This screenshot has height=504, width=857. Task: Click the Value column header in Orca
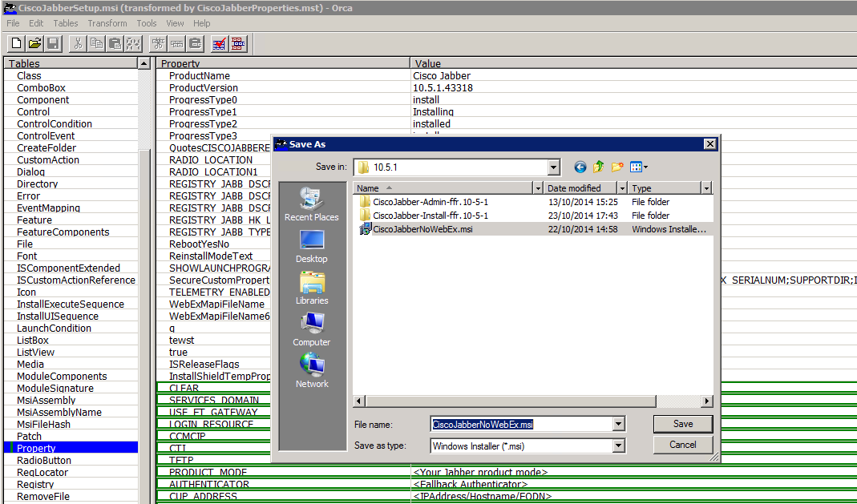pos(633,63)
